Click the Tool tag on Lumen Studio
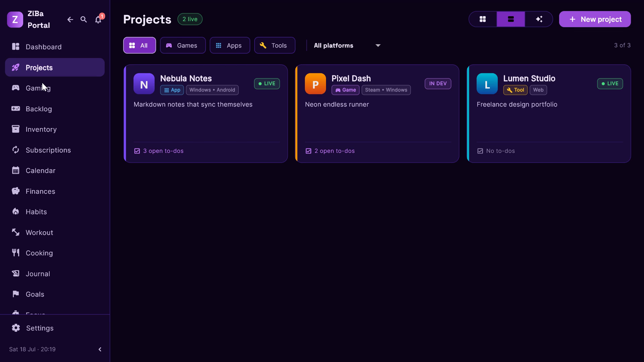 point(515,90)
